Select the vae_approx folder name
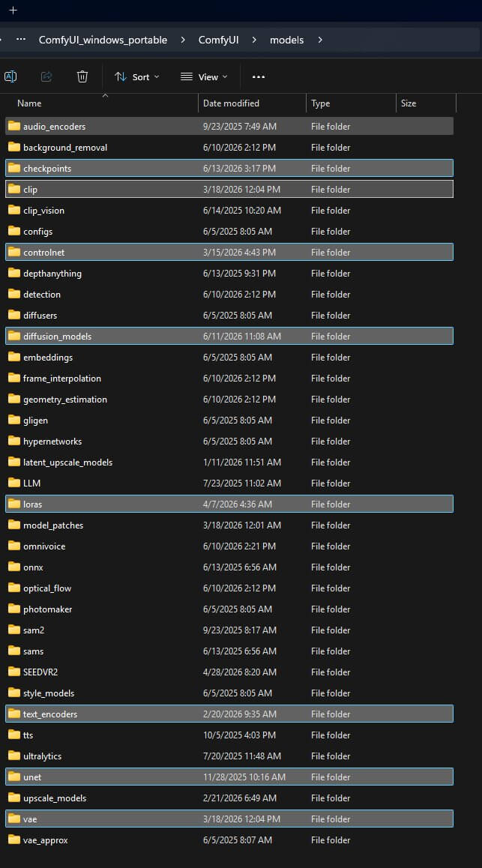 (46, 840)
